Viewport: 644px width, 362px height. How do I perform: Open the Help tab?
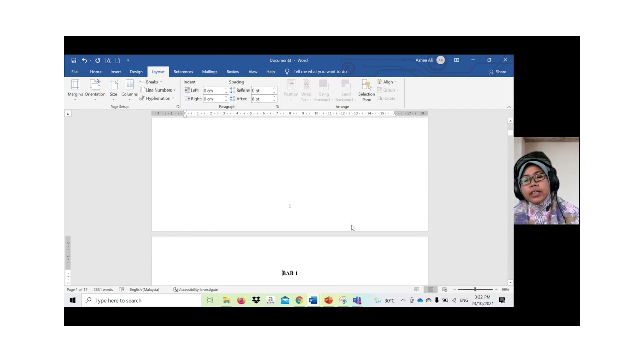(x=271, y=72)
